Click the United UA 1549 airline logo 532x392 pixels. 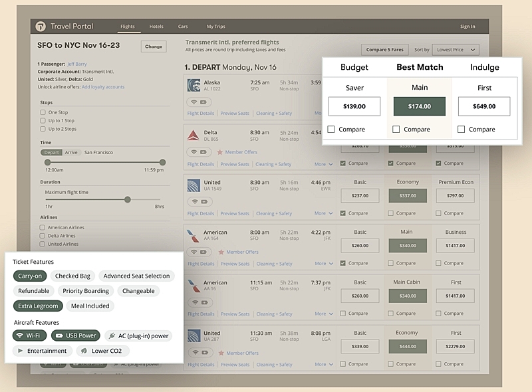[x=194, y=185]
